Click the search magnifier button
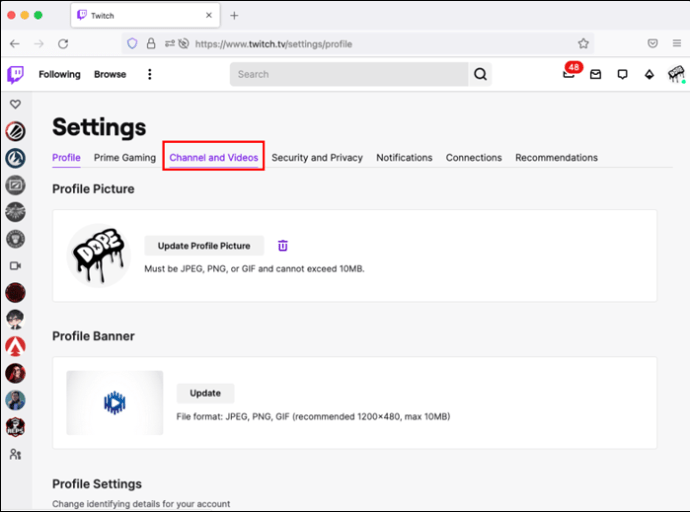The image size is (690, 512). [480, 74]
